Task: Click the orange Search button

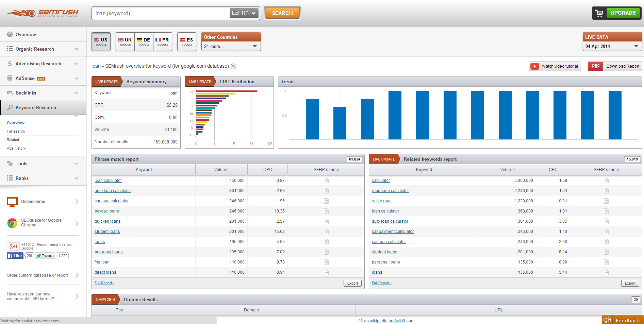Action: click(282, 13)
